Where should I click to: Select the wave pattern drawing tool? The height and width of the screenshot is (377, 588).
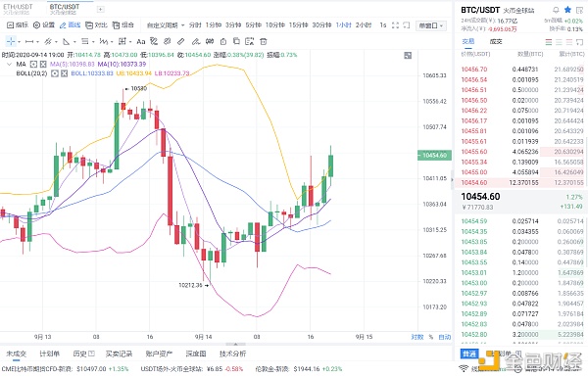click(104, 41)
